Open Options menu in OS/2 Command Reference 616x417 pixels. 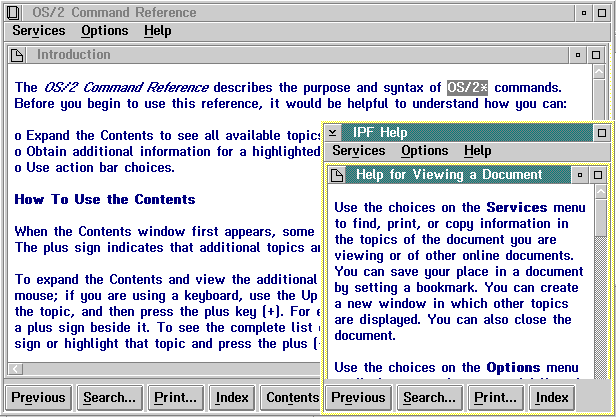click(104, 31)
